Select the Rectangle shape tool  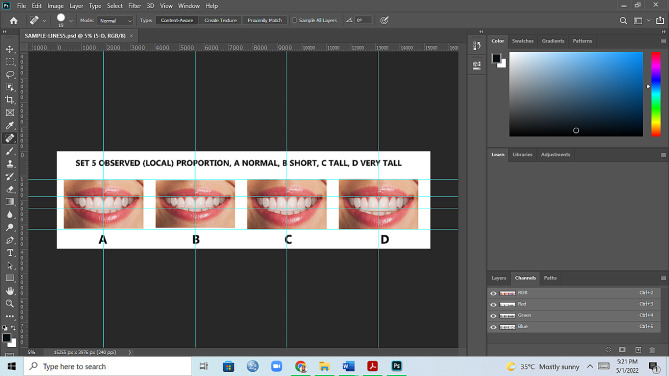coord(9,278)
